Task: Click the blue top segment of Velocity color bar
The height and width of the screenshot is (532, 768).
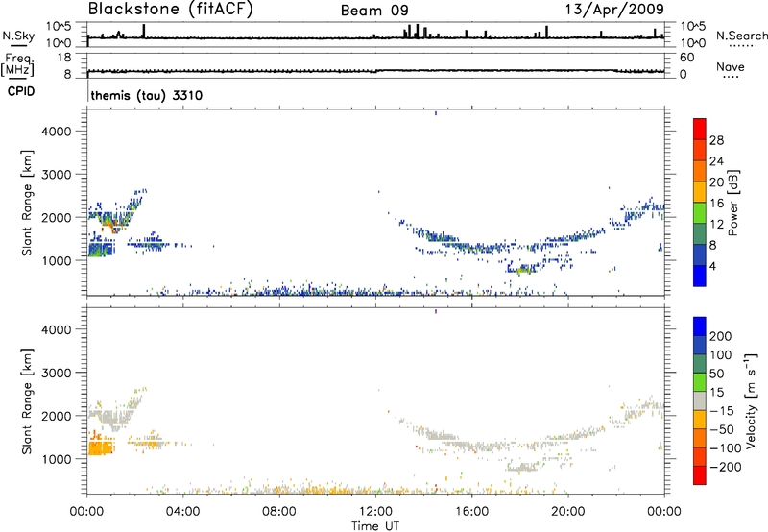Action: (700, 326)
